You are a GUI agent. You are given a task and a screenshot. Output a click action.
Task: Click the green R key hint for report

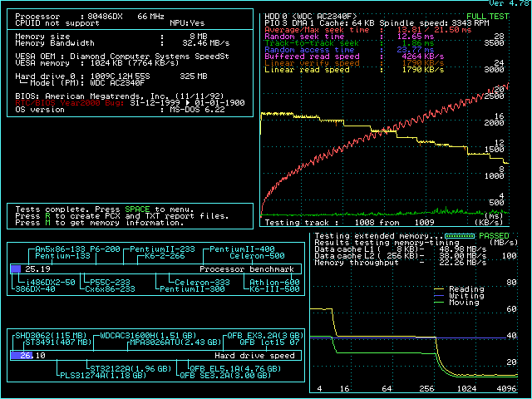[x=47, y=216]
